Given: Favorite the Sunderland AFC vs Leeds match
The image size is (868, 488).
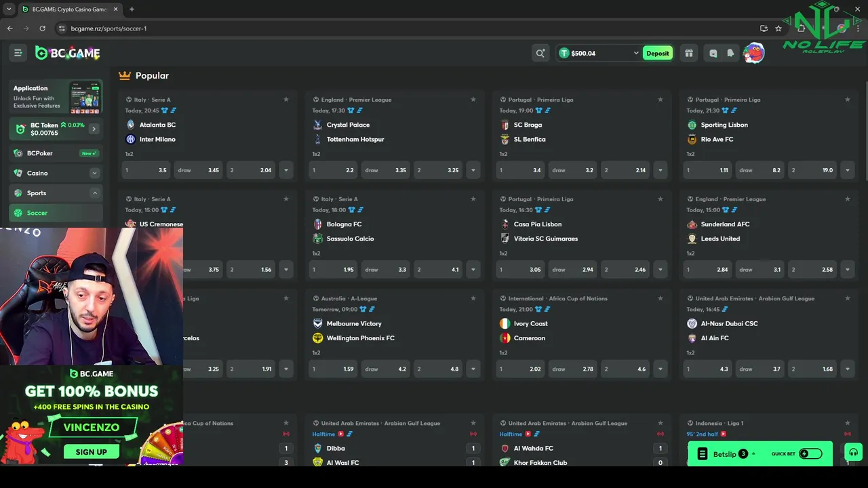Looking at the screenshot, I should (x=848, y=199).
